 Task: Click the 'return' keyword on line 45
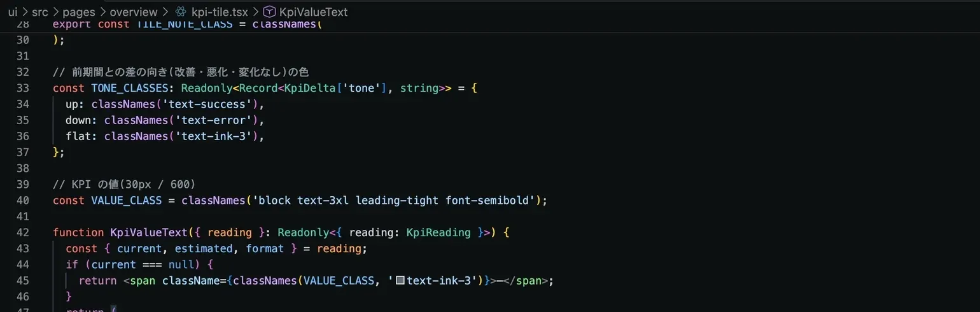pyautogui.click(x=97, y=281)
